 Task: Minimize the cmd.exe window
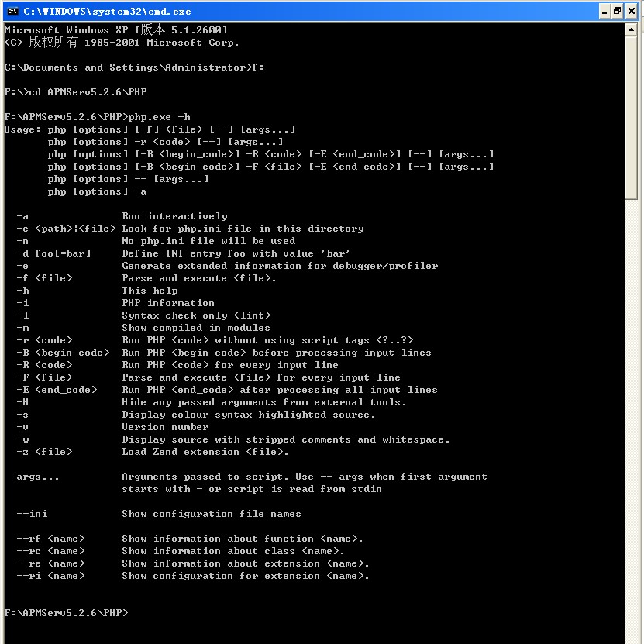pyautogui.click(x=605, y=11)
